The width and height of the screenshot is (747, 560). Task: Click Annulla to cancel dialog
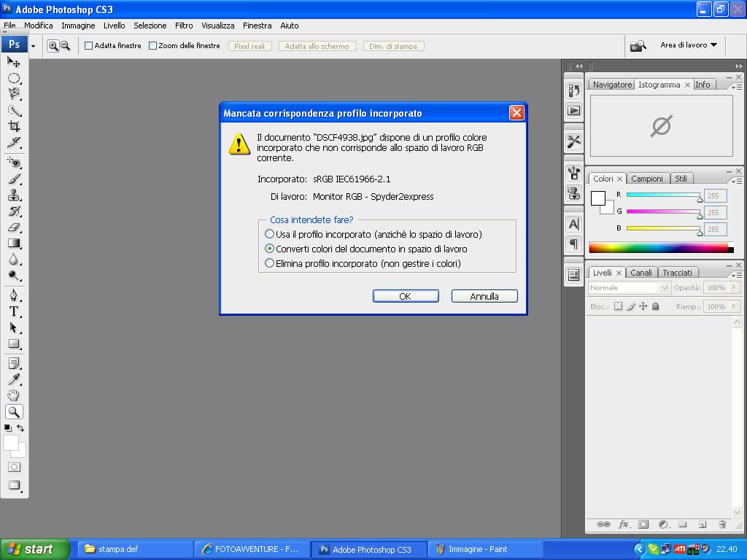[484, 296]
